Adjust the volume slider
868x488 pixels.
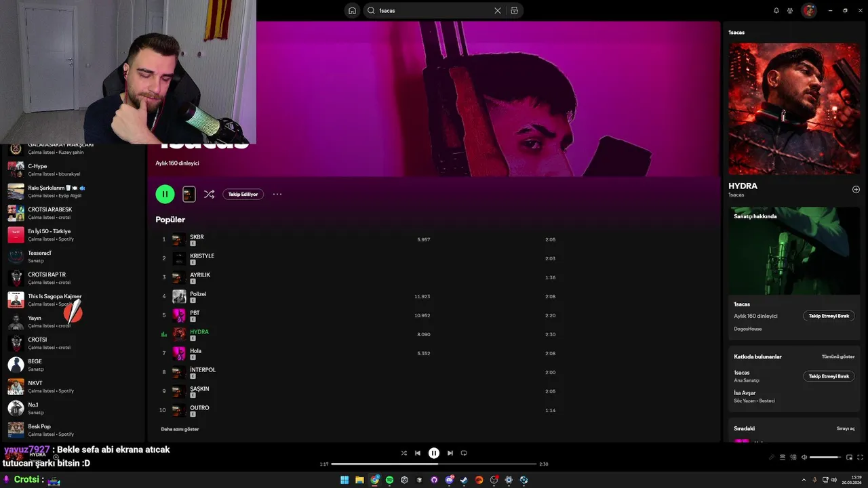pyautogui.click(x=825, y=457)
